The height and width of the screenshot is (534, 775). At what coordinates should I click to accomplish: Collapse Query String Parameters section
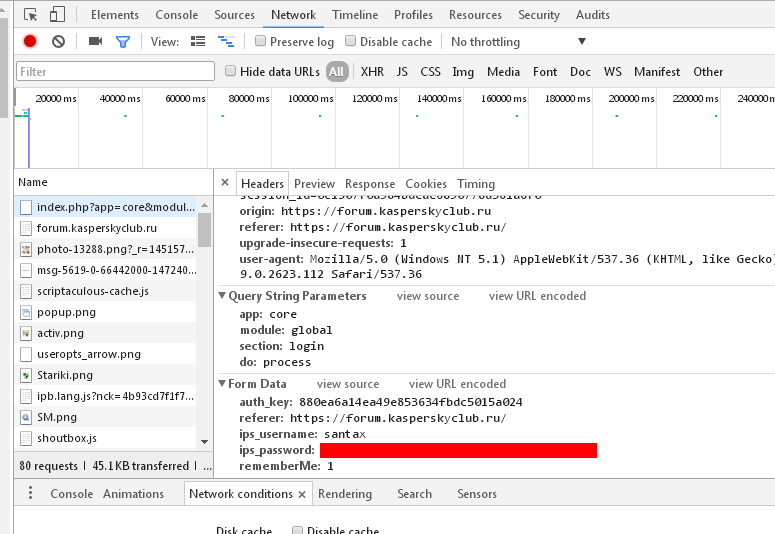223,297
